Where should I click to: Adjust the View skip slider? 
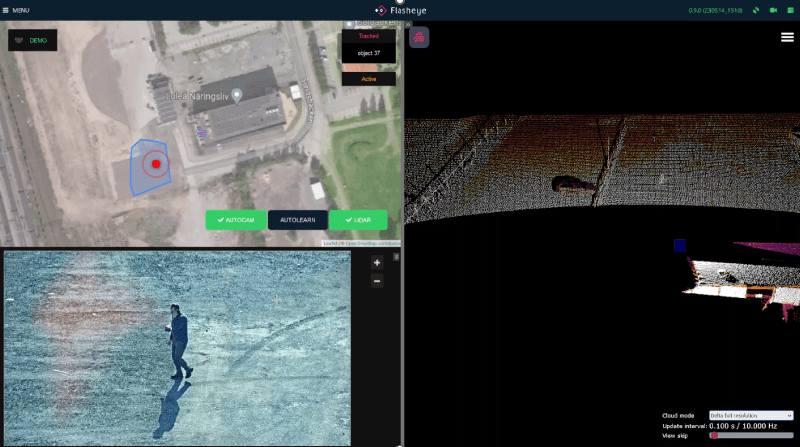point(715,436)
